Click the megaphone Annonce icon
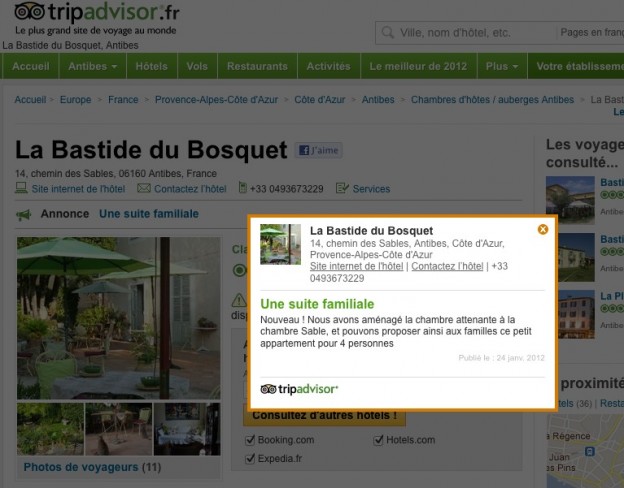Image resolution: width=624 pixels, height=488 pixels. pos(23,214)
